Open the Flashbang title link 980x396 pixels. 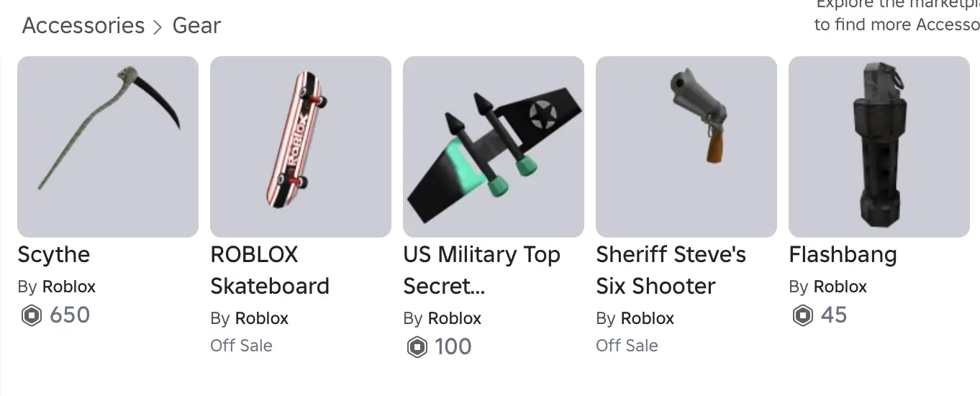[843, 255]
